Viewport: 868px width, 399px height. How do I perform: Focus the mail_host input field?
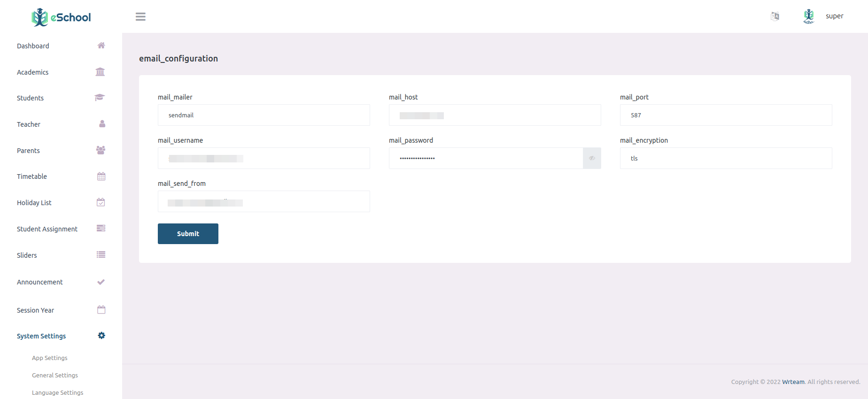click(x=495, y=115)
